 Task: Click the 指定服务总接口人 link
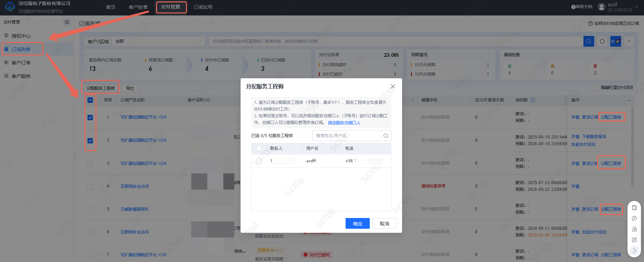[344, 123]
